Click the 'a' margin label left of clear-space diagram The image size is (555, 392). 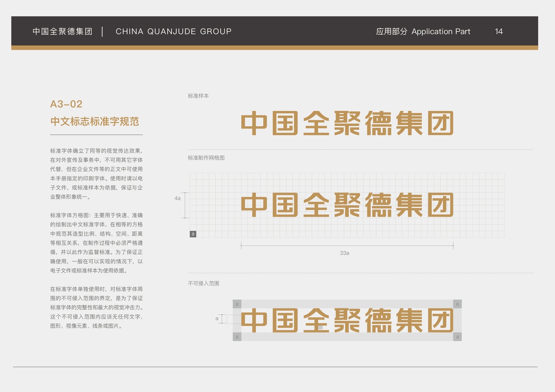[217, 319]
